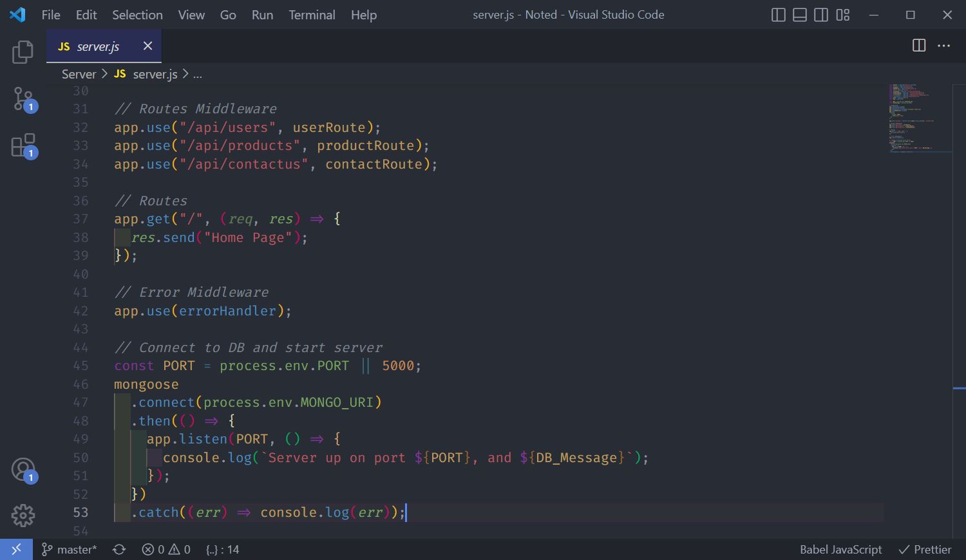Change language mode Babel JavaScript

840,549
